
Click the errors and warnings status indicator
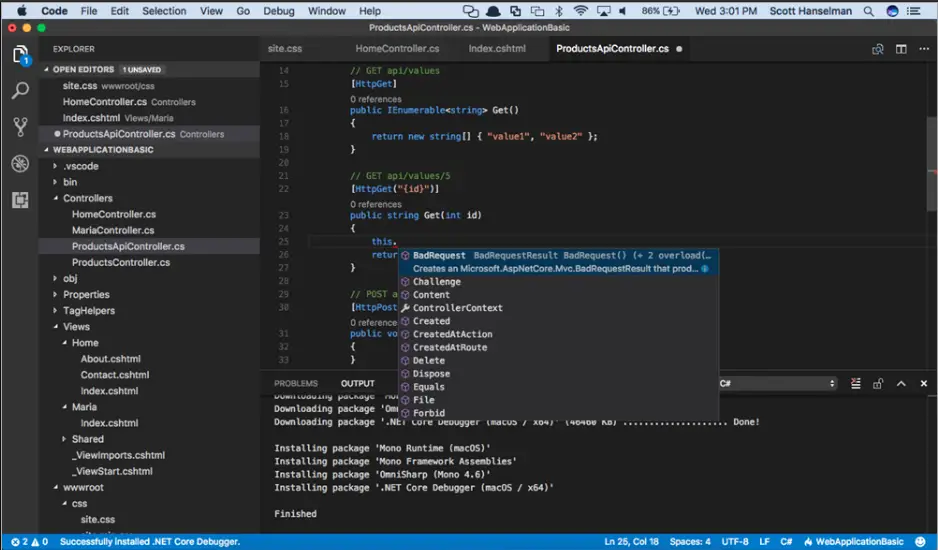(x=29, y=542)
